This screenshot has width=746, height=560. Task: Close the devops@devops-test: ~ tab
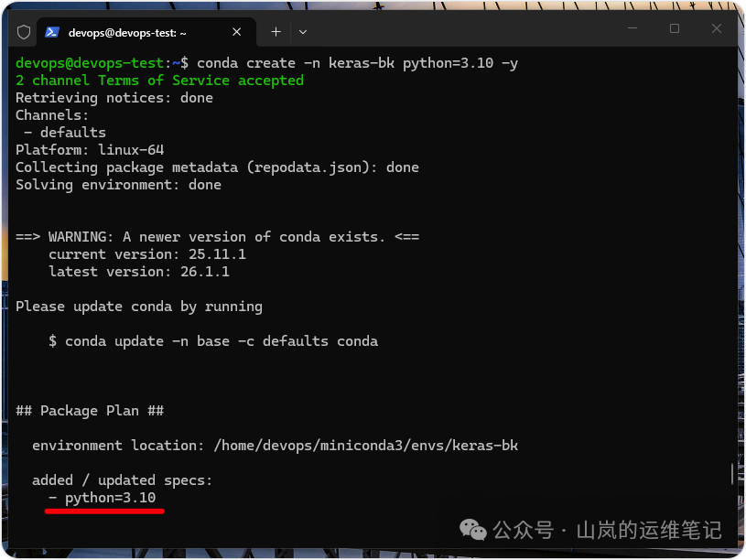(x=236, y=31)
